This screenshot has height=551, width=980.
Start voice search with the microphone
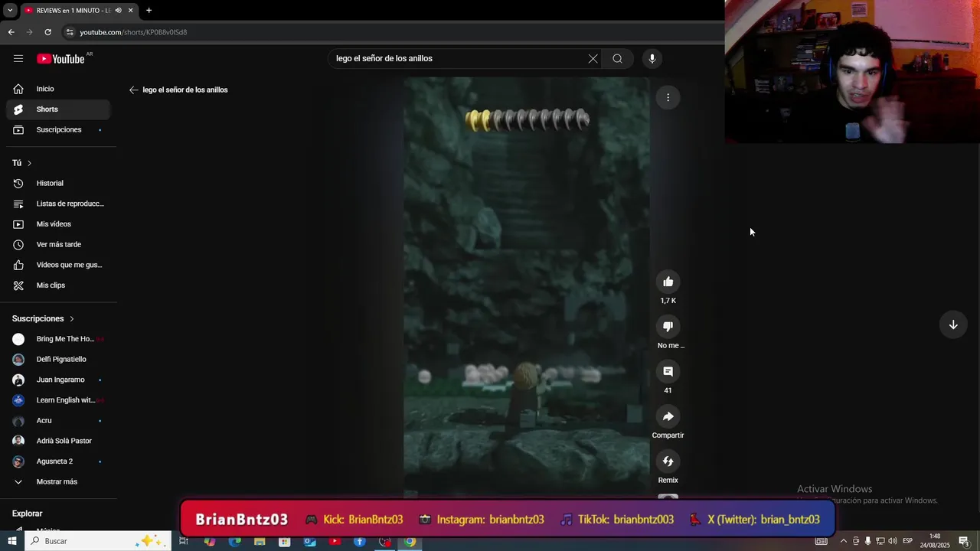click(652, 59)
